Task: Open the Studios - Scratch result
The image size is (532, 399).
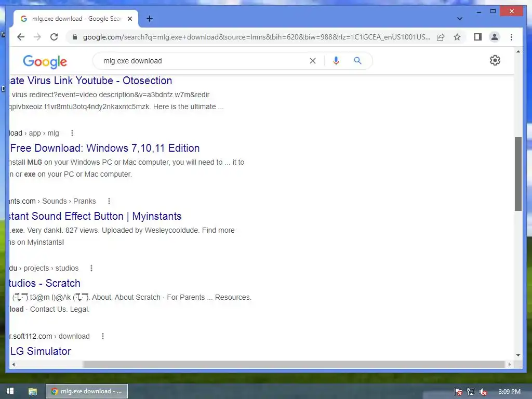Action: pyautogui.click(x=45, y=283)
